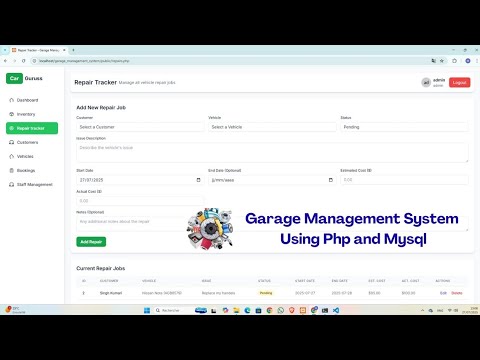The height and width of the screenshot is (360, 480).
Task: Go back using browser back arrow
Action: click(5, 61)
